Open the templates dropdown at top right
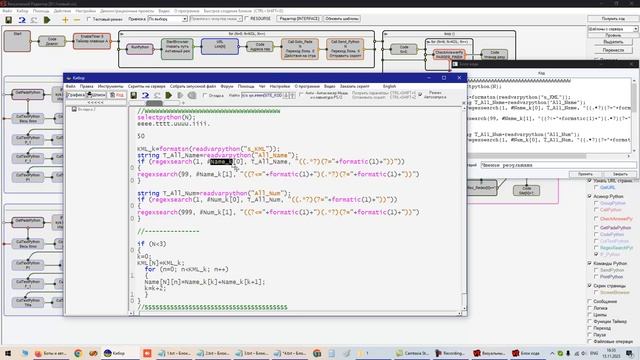 tap(612, 29)
